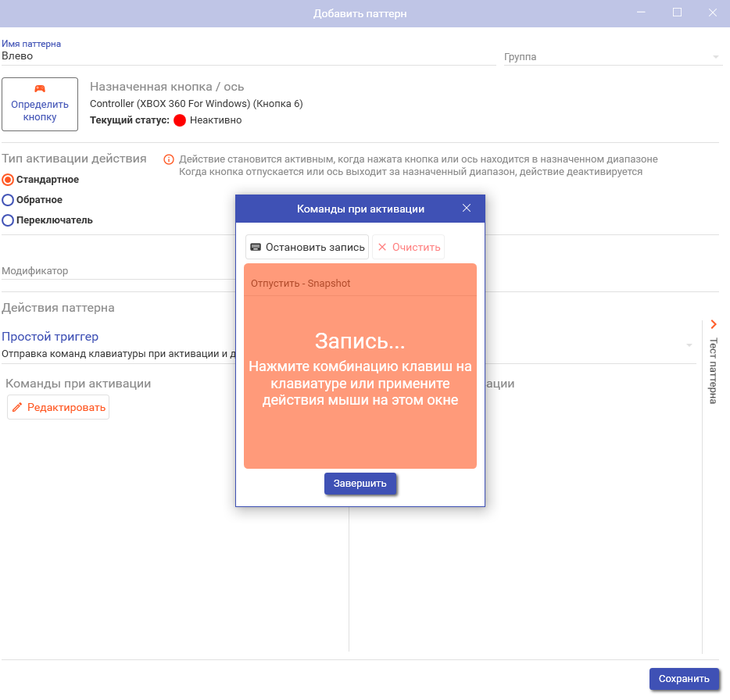Click the Сохранить button
Image resolution: width=730 pixels, height=700 pixels.
pyautogui.click(x=683, y=679)
